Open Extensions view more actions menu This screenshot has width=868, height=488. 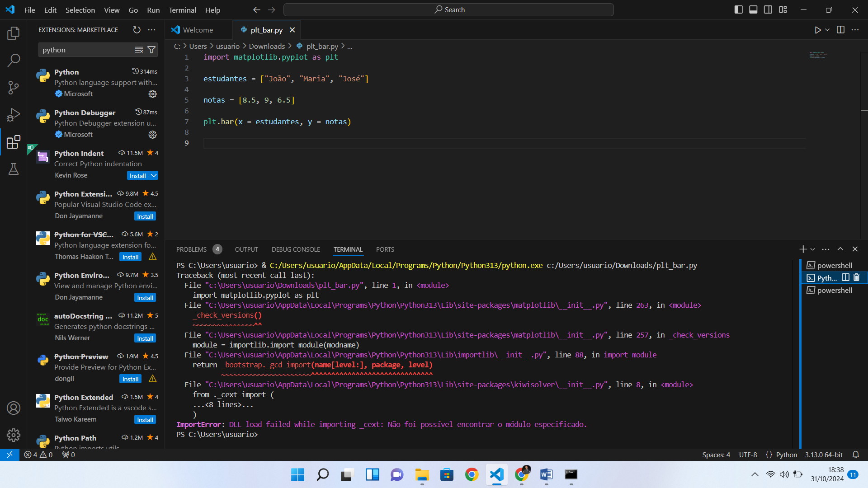(152, 30)
